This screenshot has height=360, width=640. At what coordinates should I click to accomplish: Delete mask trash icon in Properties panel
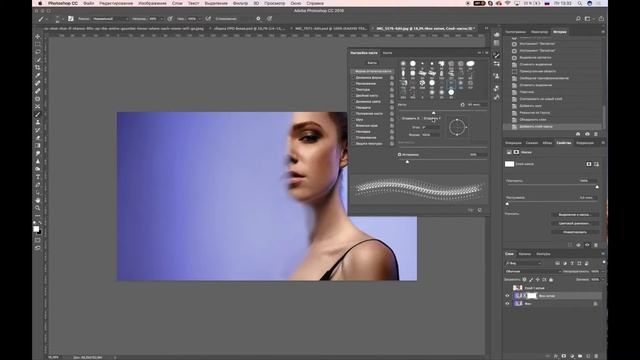(596, 245)
